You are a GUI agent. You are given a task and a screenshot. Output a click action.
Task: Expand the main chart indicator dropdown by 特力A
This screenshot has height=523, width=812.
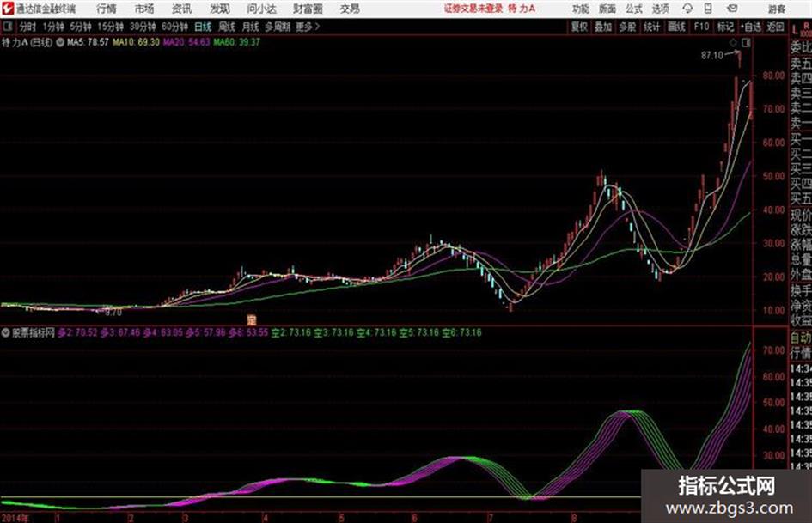click(x=60, y=42)
